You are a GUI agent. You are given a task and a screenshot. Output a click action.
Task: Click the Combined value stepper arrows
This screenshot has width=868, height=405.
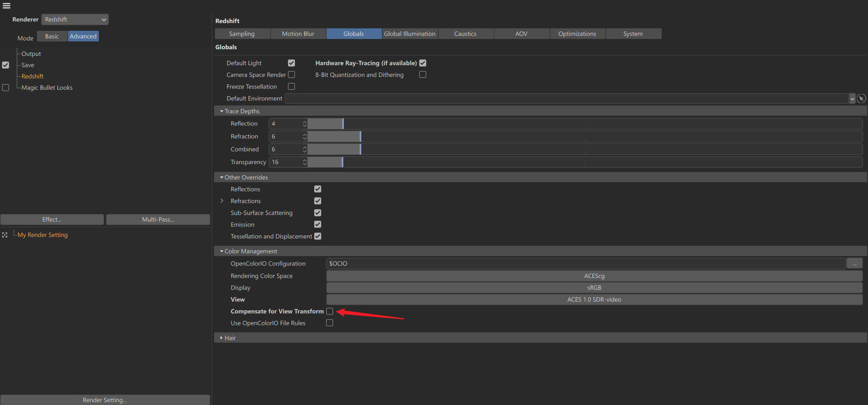[304, 149]
